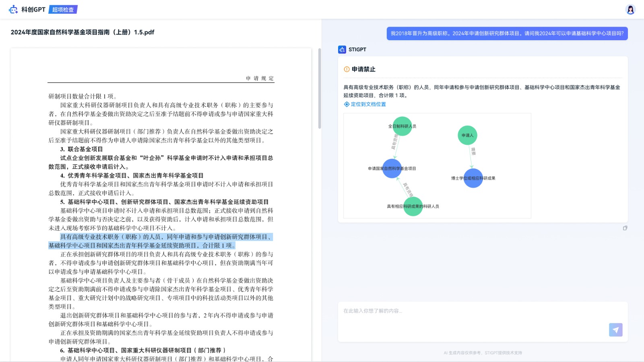
Task: Click the heading 5. 基础科学中心项目
Action: (x=164, y=202)
